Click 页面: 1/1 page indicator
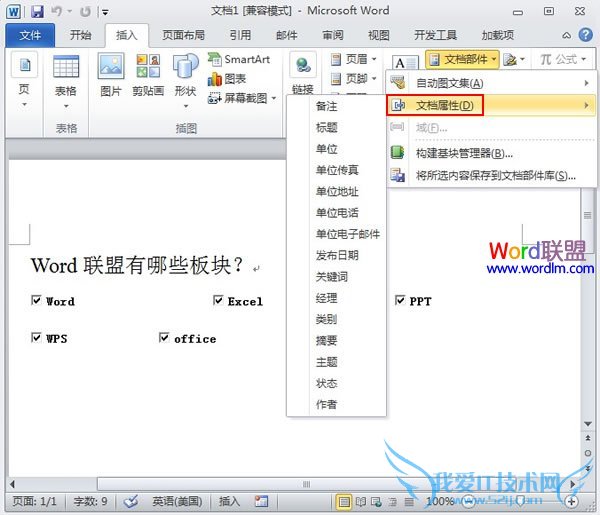 pos(34,501)
